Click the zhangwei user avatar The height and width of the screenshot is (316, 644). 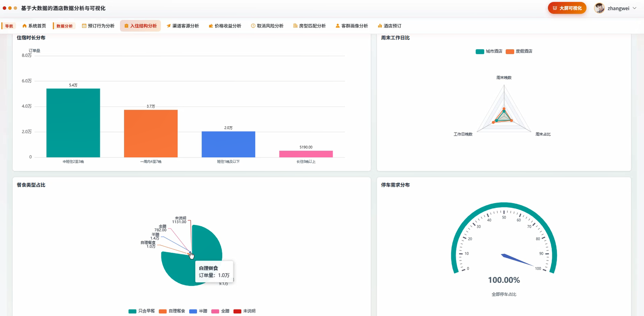pos(599,8)
